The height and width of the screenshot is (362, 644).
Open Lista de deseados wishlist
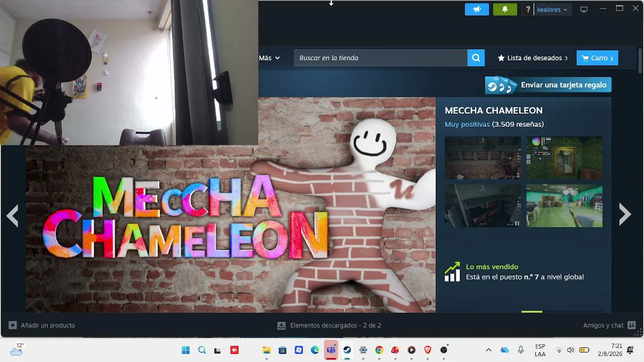click(x=532, y=58)
